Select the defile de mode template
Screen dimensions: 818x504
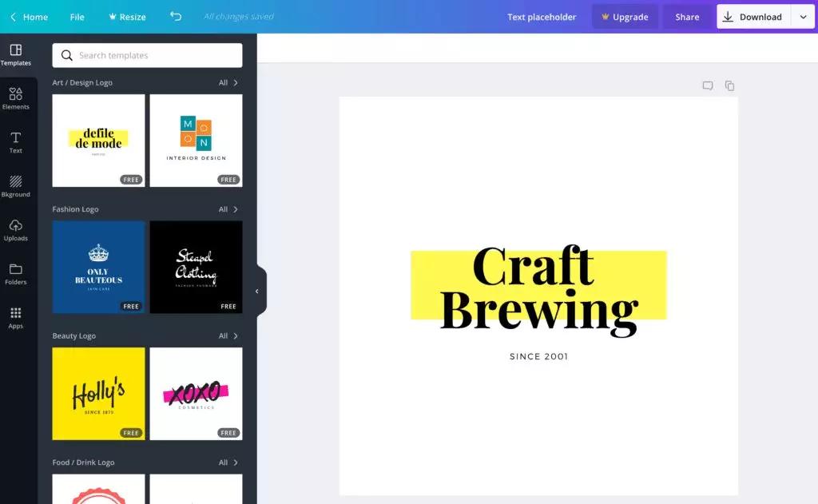click(x=98, y=141)
